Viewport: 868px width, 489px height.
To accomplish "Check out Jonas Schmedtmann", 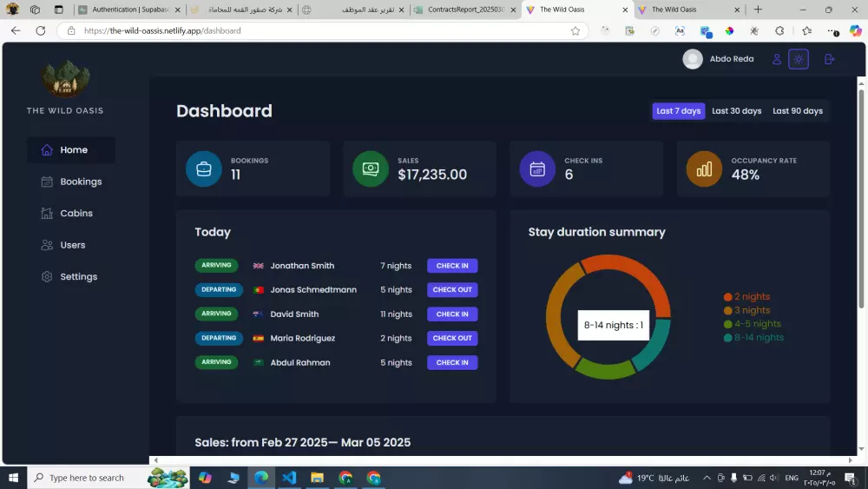I will [452, 289].
